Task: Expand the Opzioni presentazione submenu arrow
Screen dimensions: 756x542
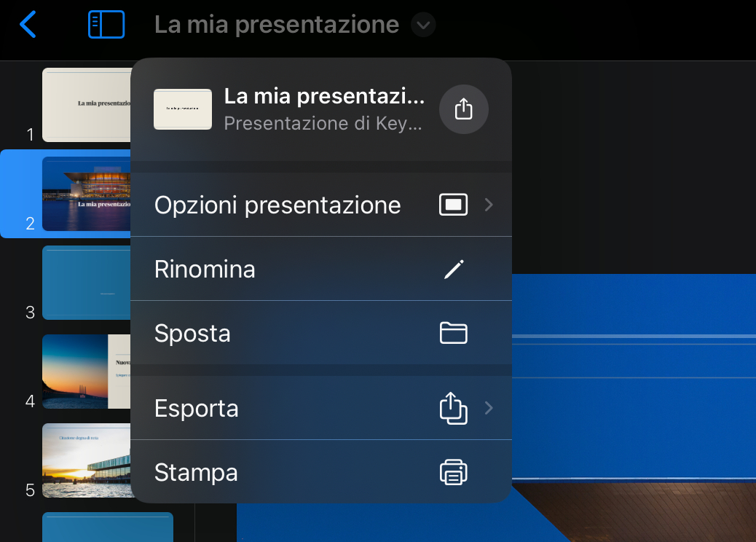Action: click(x=489, y=205)
